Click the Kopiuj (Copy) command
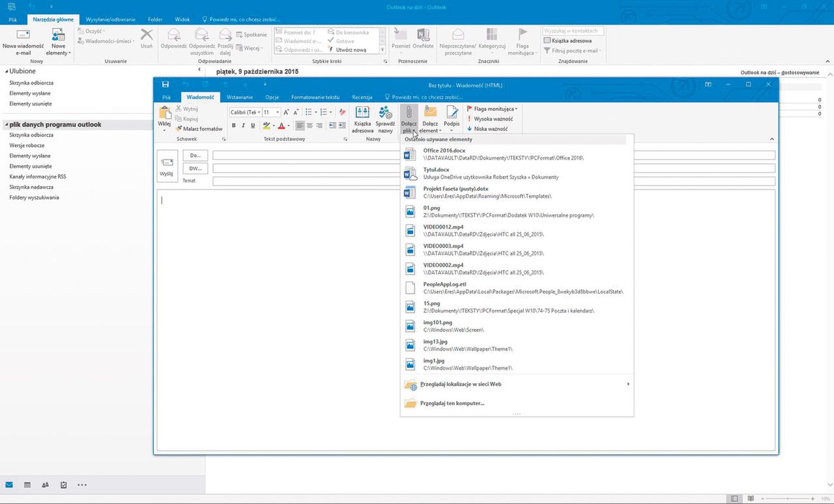834x504 pixels. pyautogui.click(x=186, y=119)
